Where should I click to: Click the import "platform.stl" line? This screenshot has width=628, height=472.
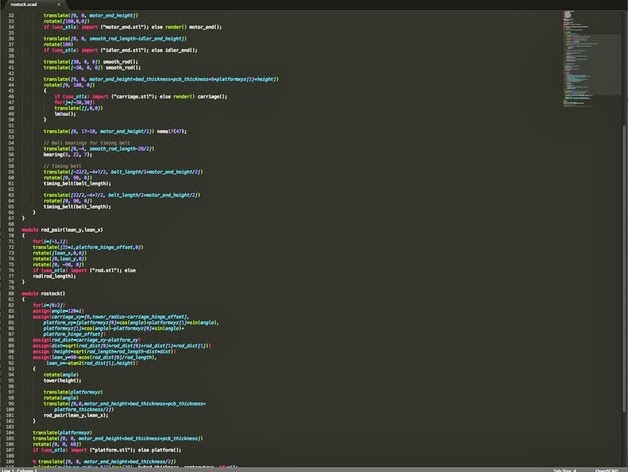pyautogui.click(x=107, y=450)
